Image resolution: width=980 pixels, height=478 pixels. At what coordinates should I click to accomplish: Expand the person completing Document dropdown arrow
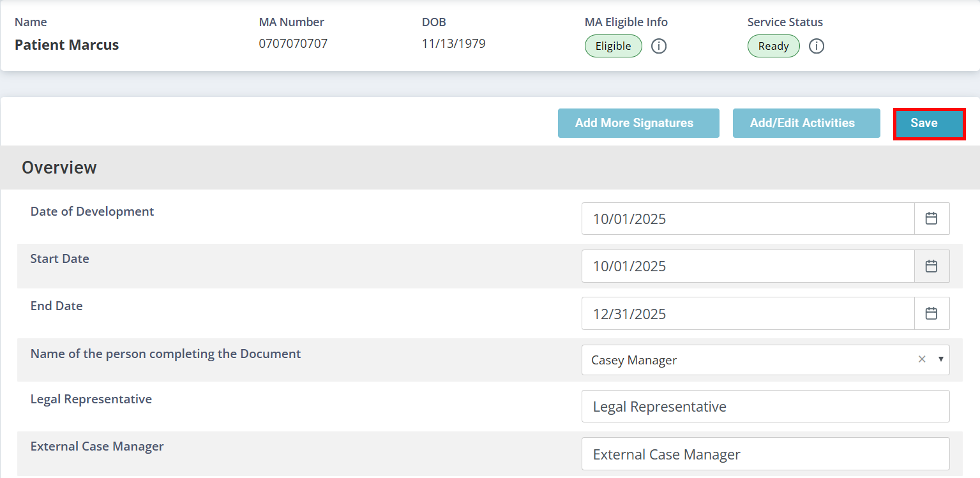click(940, 359)
